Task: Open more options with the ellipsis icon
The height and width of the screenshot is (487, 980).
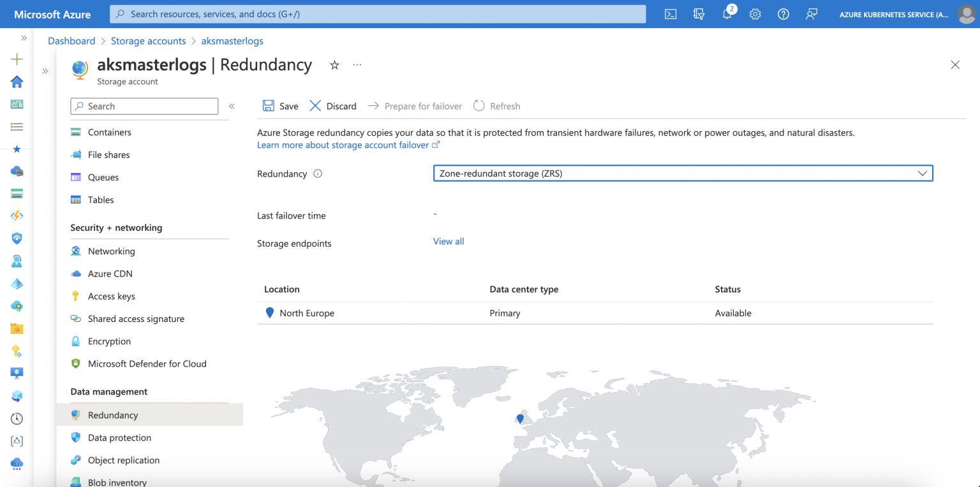Action: tap(357, 64)
